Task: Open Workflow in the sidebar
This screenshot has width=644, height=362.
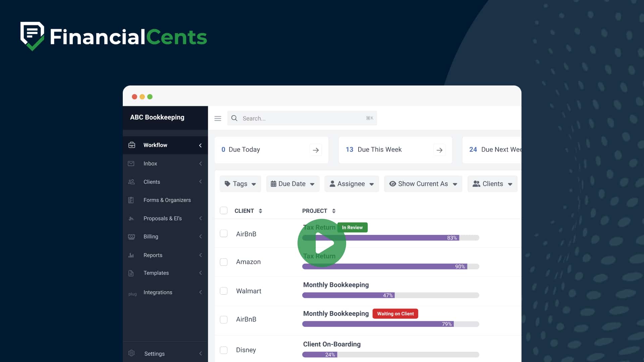Action: (165, 145)
